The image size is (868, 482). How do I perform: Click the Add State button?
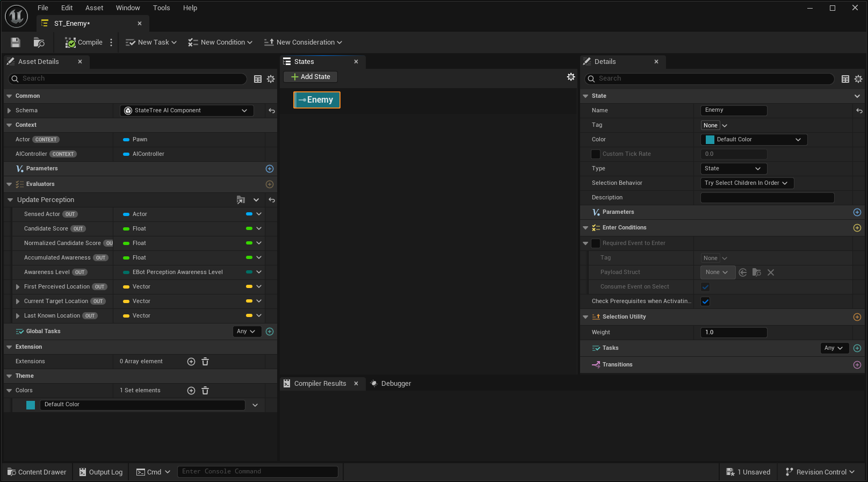coord(310,77)
